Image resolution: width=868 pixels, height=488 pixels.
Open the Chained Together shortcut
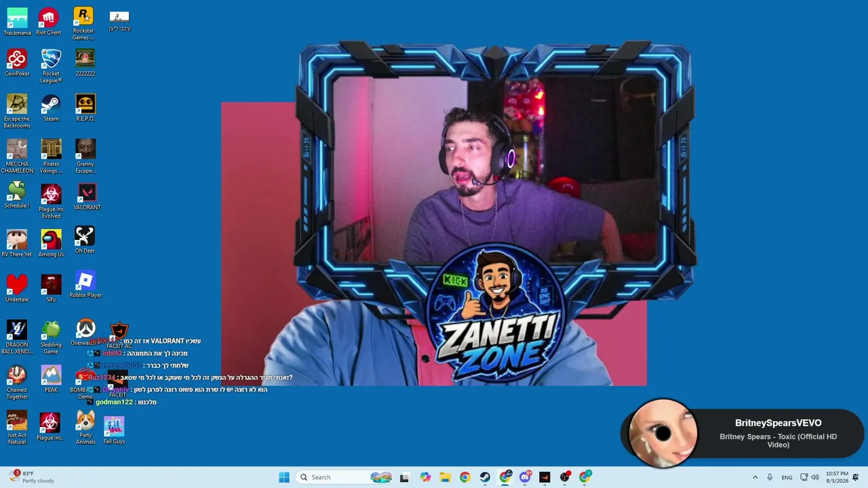pyautogui.click(x=17, y=383)
